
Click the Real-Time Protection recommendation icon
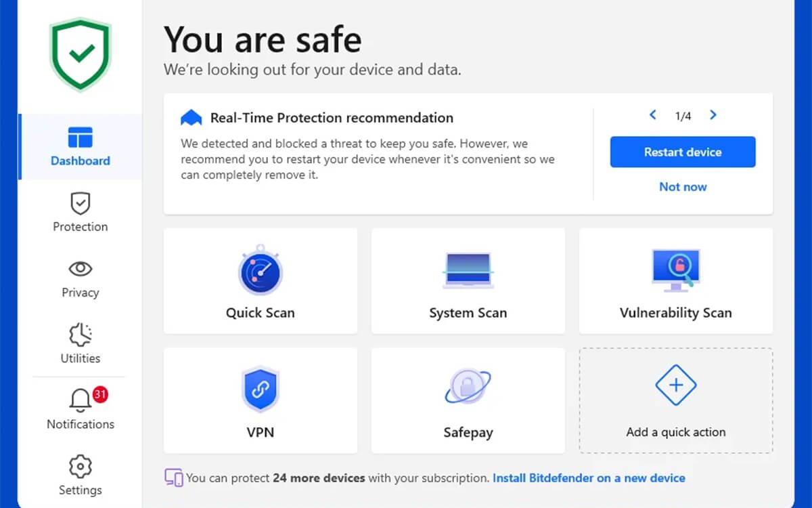coord(191,117)
